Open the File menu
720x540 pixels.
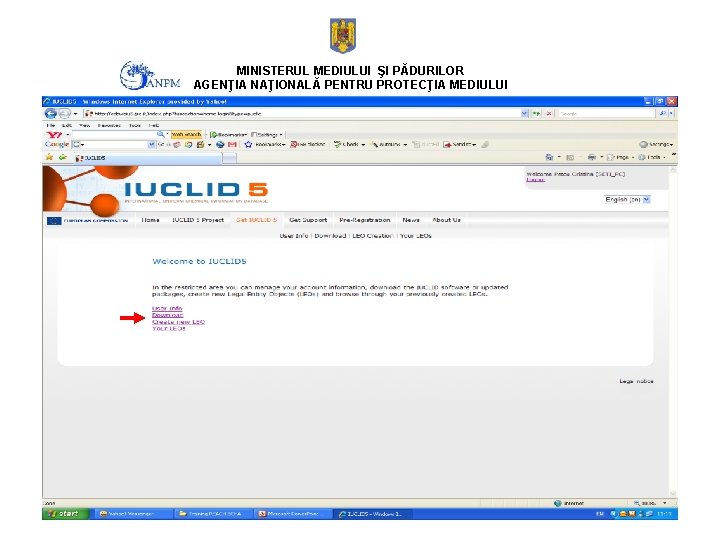coord(51,125)
